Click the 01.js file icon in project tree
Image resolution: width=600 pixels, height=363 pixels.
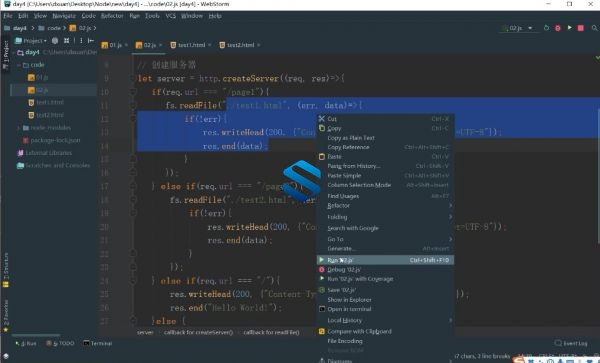31,77
